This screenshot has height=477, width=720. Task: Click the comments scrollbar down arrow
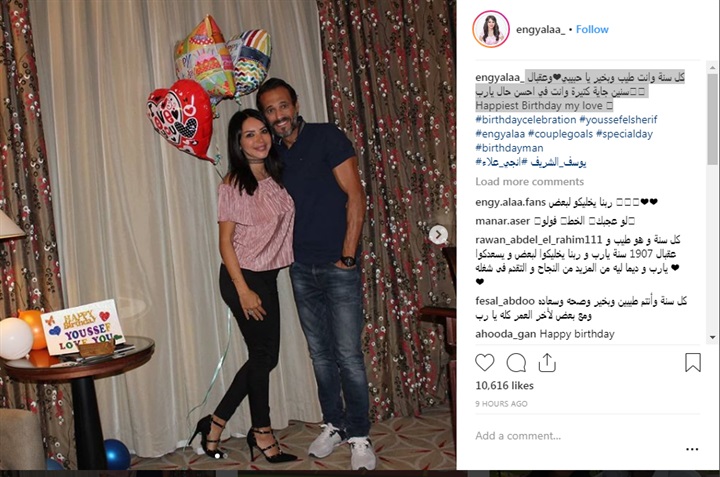pos(713,337)
